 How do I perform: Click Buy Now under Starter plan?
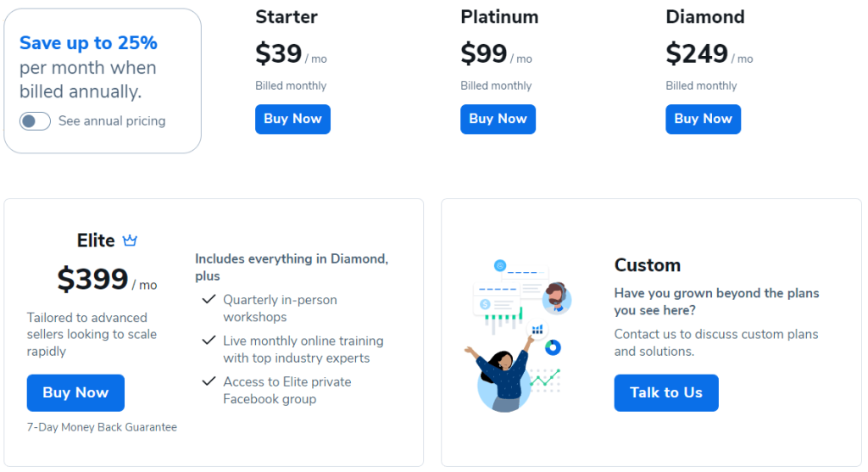[292, 119]
